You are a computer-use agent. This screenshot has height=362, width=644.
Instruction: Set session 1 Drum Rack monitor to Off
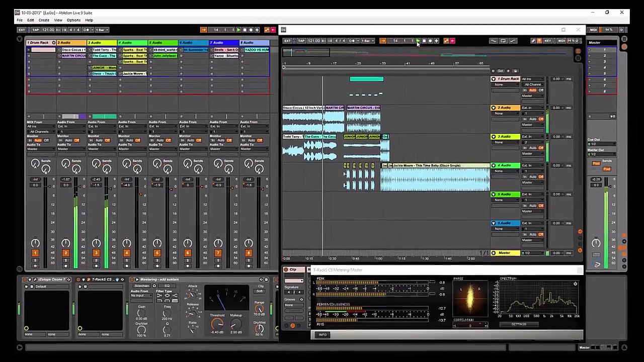46,140
